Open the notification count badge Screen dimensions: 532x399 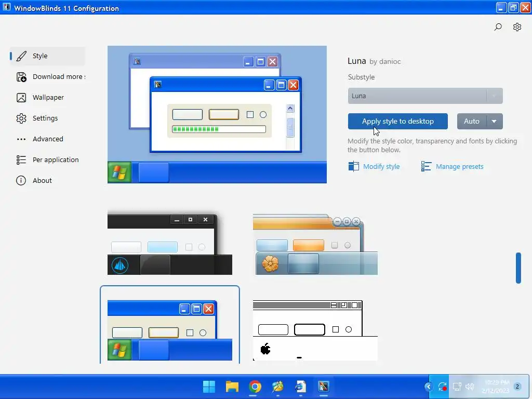pos(517,387)
